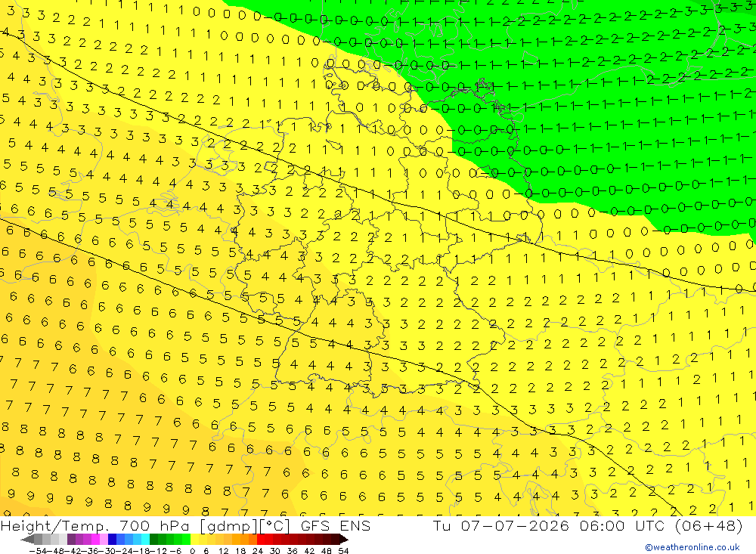756x554 pixels.
Task: Pick the dark blue legend swatch above -30
Action: click(x=112, y=540)
